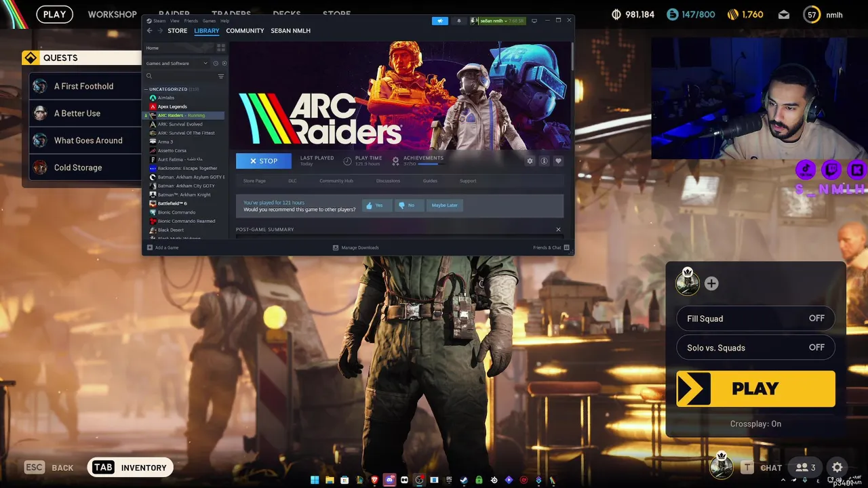Toggle Crossplay setting
The width and height of the screenshot is (868, 488).
point(755,424)
